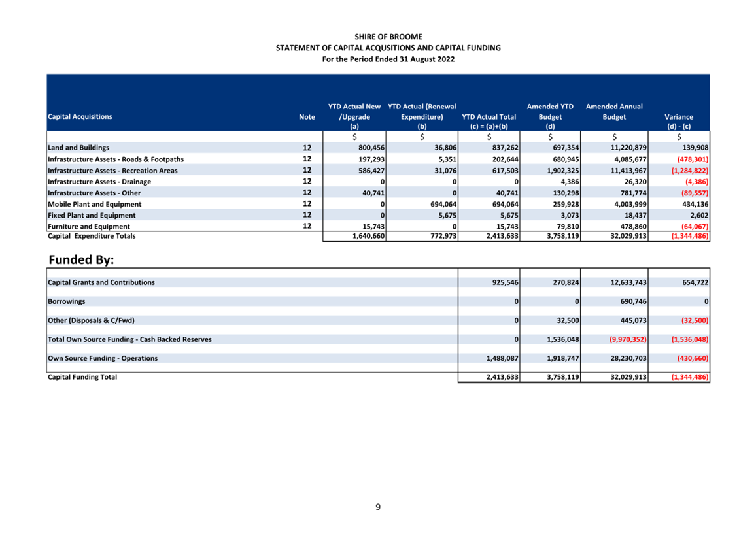Viewport: 756px width, 534px height.
Task: Select the 'Land and Buildings' row label
Action: click(x=78, y=148)
